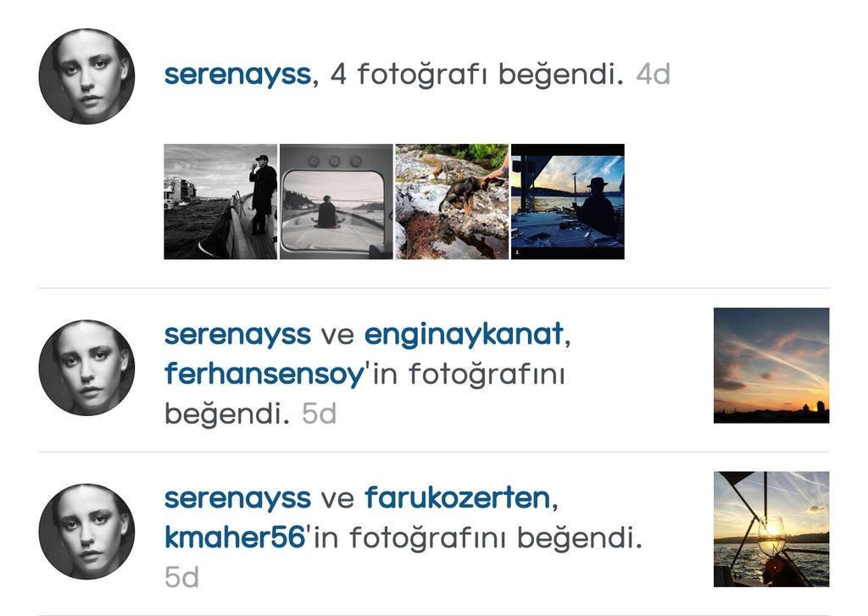The image size is (868, 616).
Task: View photo of person seen through boat window
Action: [336, 202]
